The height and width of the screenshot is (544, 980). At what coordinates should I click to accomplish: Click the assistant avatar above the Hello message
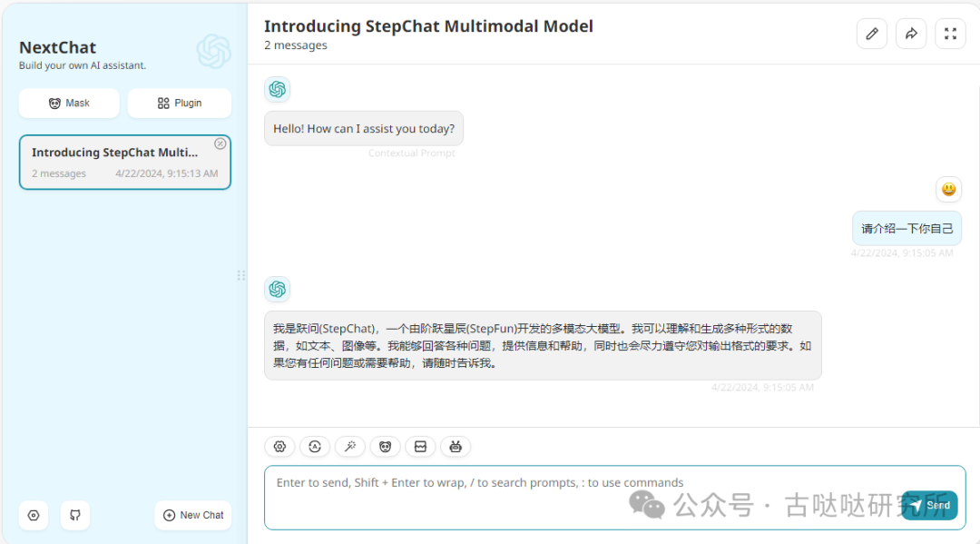point(278,89)
